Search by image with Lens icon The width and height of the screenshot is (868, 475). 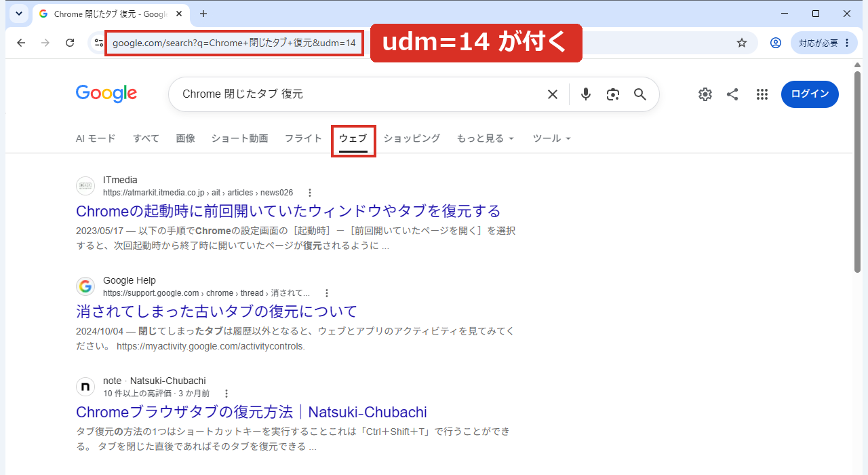pyautogui.click(x=613, y=94)
